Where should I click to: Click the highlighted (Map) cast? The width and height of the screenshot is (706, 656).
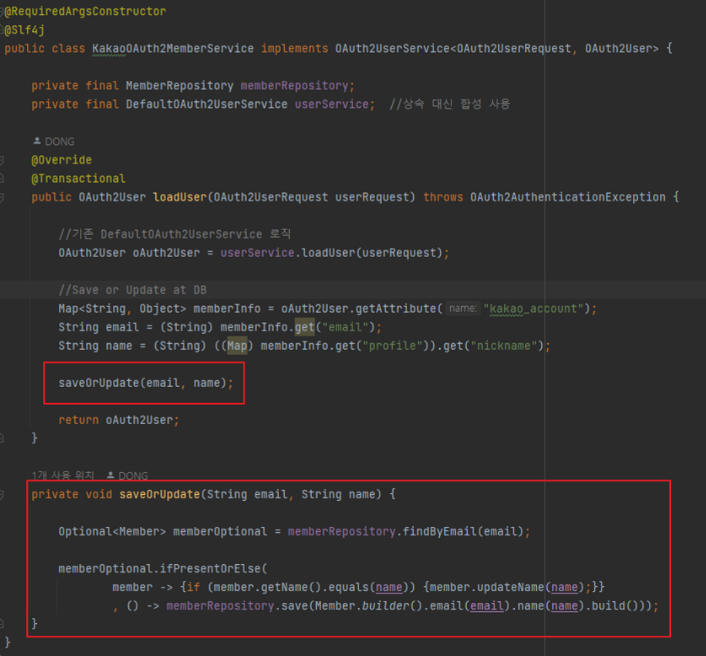[237, 346]
